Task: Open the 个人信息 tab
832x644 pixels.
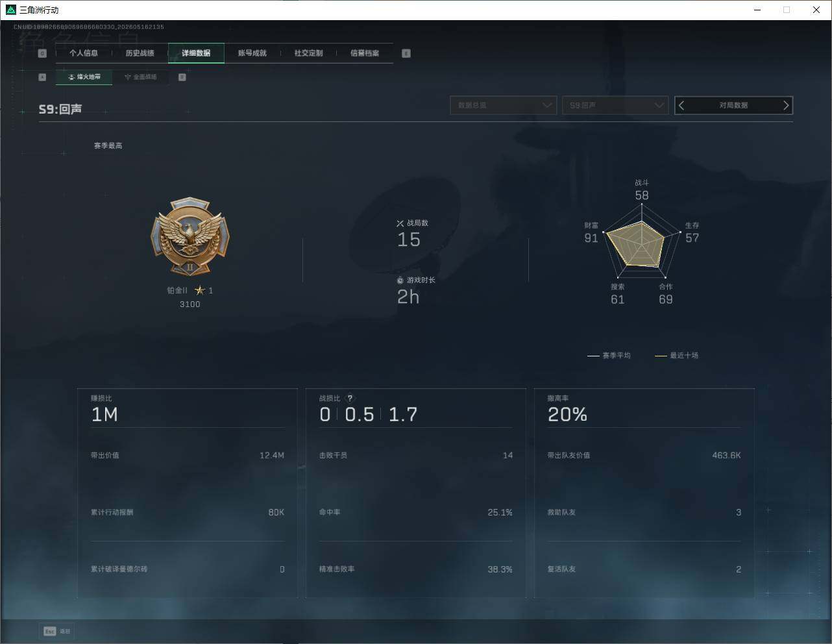Action: (x=84, y=53)
